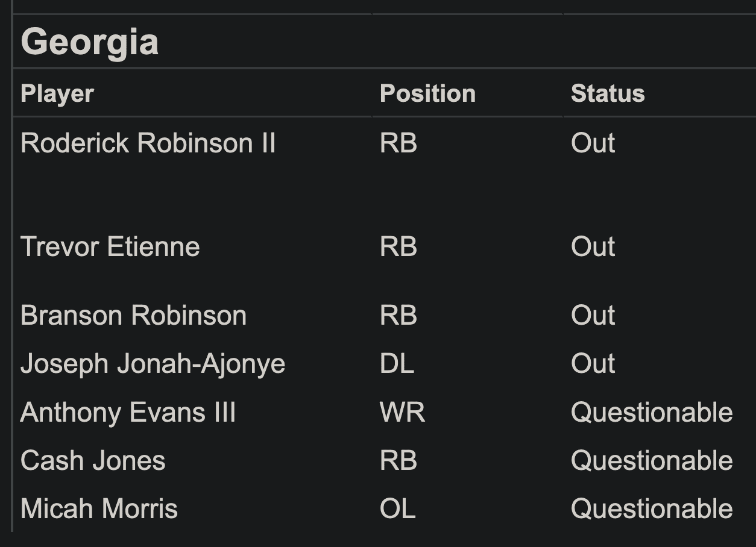Click the WR position cell
Viewport: 756px width, 547px height.
pos(402,413)
